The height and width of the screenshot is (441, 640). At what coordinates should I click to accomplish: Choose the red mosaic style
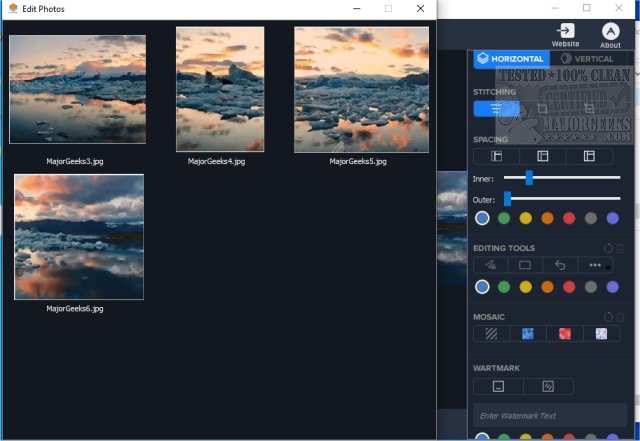pyautogui.click(x=565, y=334)
